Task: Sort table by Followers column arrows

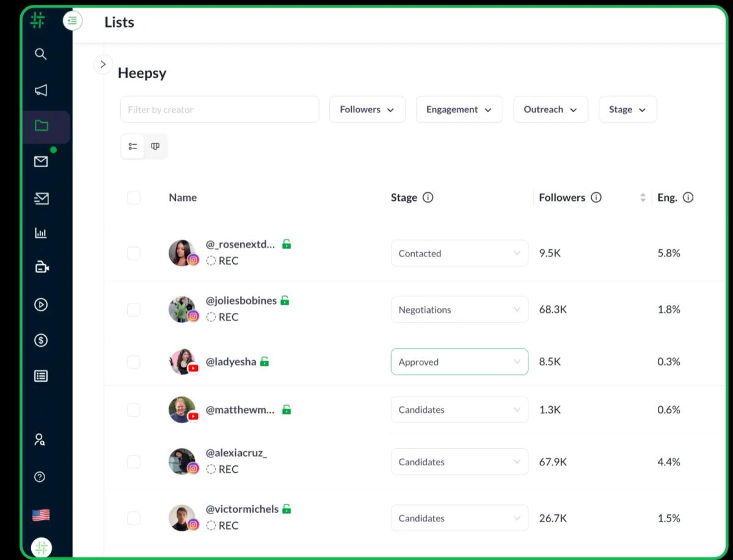Action: pos(643,197)
